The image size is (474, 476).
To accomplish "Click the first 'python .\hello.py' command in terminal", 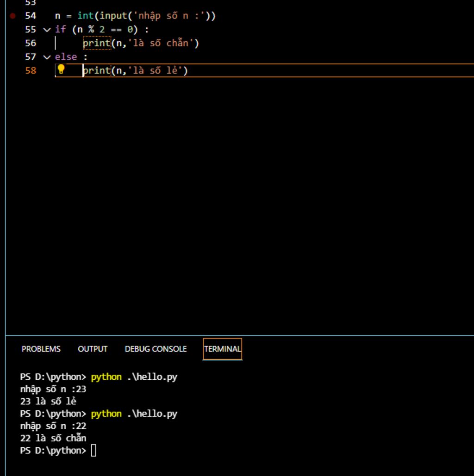I will pos(134,377).
